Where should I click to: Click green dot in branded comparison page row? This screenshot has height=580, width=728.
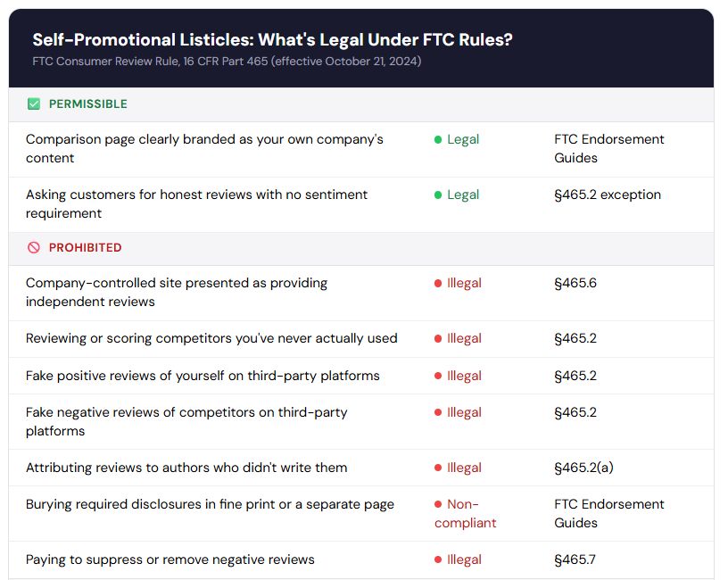coord(438,140)
